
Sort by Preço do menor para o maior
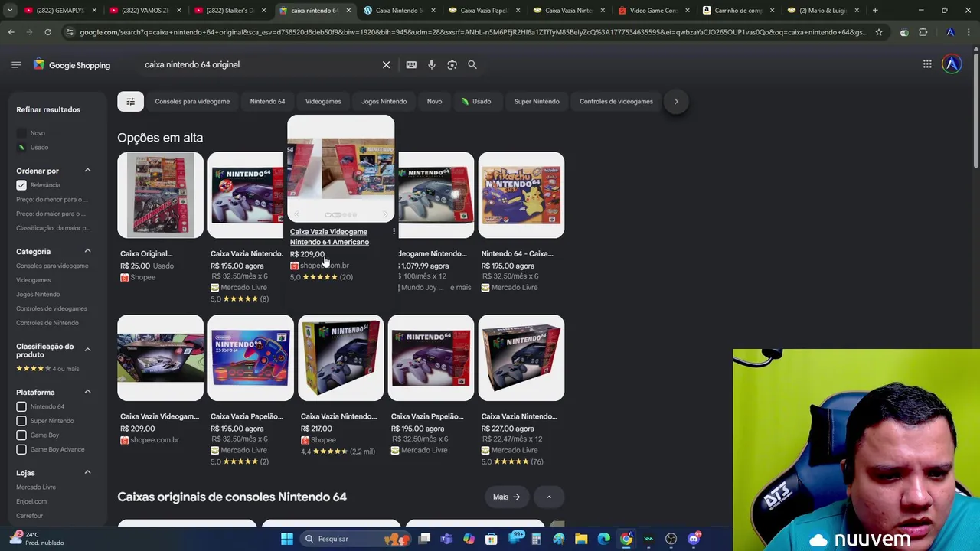[51, 200]
